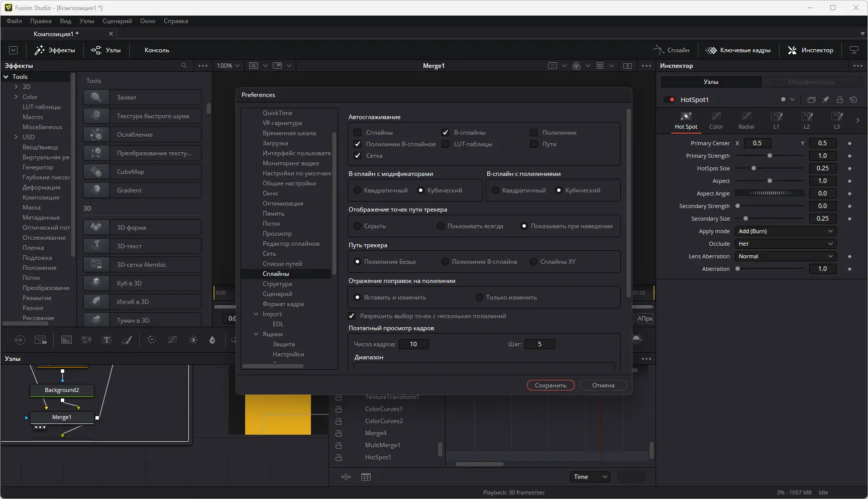This screenshot has width=868, height=499.
Task: Open the Paint tool from the toolbar
Action: tap(127, 340)
